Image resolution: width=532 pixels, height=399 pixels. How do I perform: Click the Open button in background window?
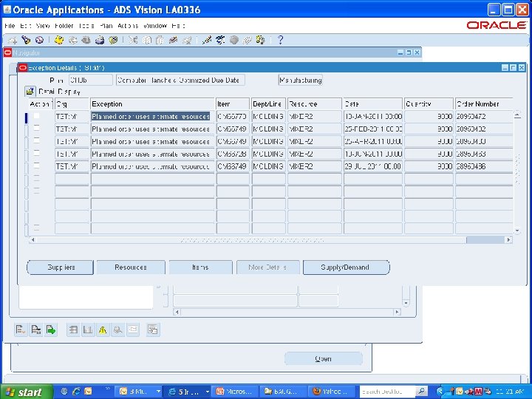pyautogui.click(x=324, y=358)
